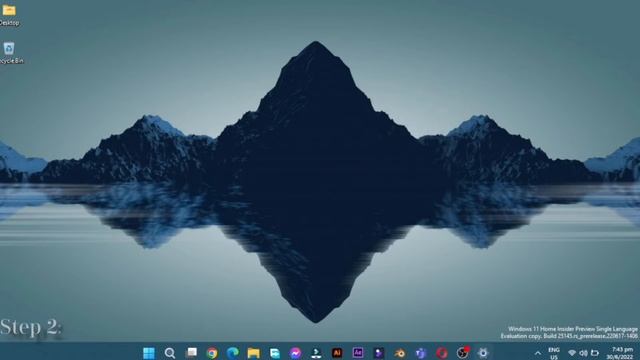The image size is (640, 360).
Task: Click the battery tray icon
Action: 595,353
